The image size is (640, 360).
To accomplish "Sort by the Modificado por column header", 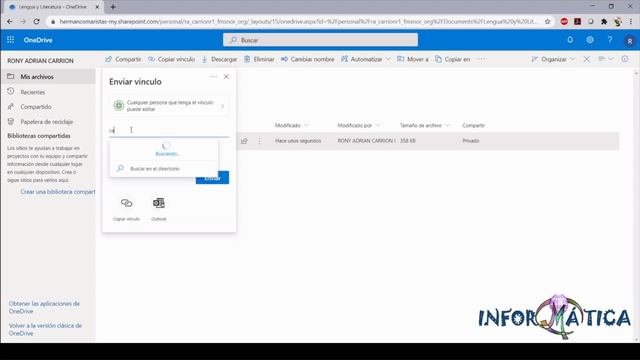I will pyautogui.click(x=358, y=125).
